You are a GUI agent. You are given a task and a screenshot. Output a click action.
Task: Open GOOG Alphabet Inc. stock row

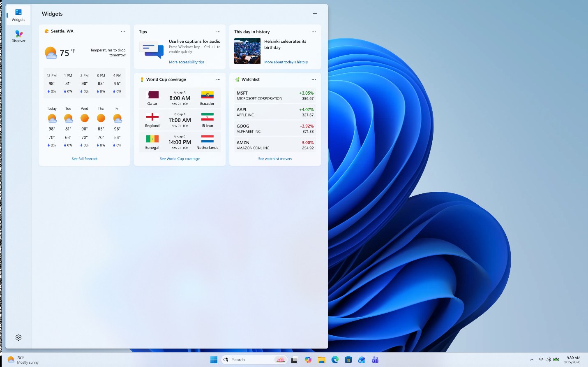275,128
